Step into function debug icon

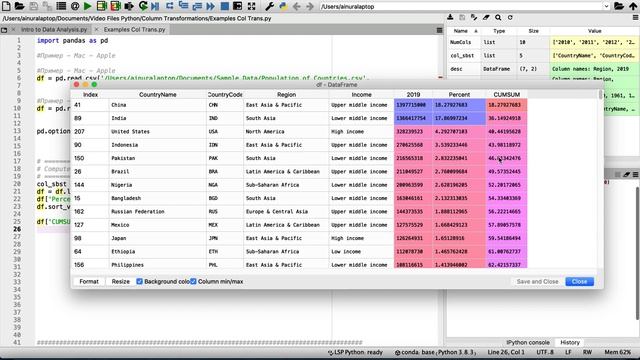click(x=183, y=6)
